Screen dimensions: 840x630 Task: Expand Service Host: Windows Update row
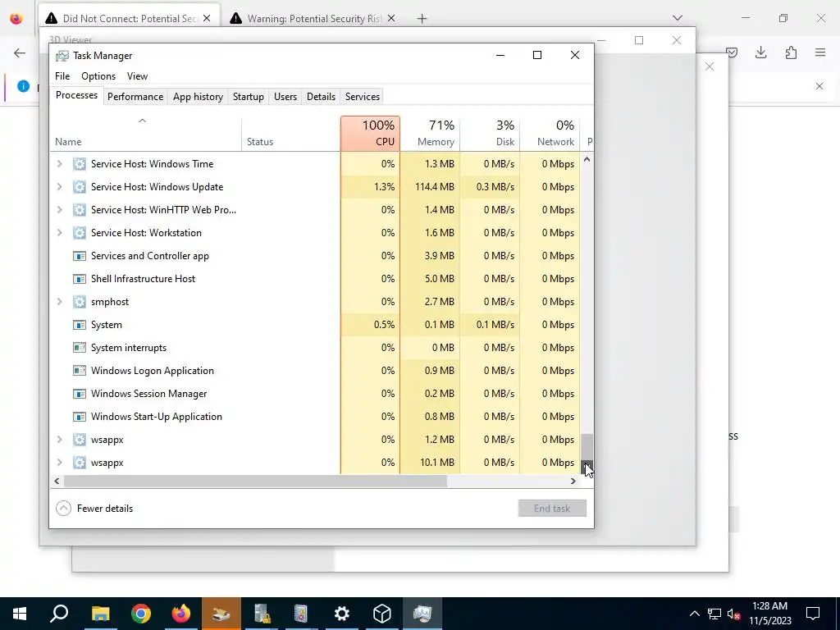coord(59,187)
